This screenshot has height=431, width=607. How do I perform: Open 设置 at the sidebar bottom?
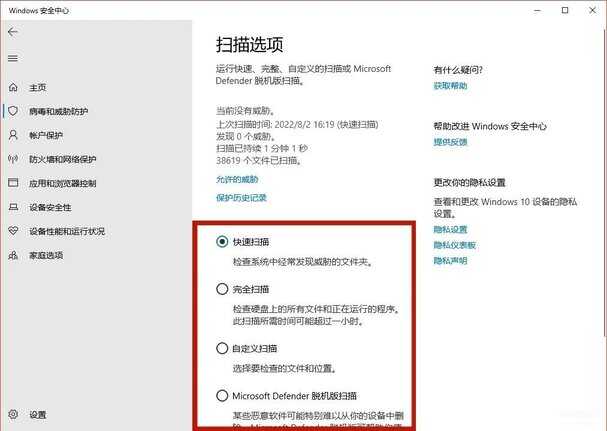38,415
